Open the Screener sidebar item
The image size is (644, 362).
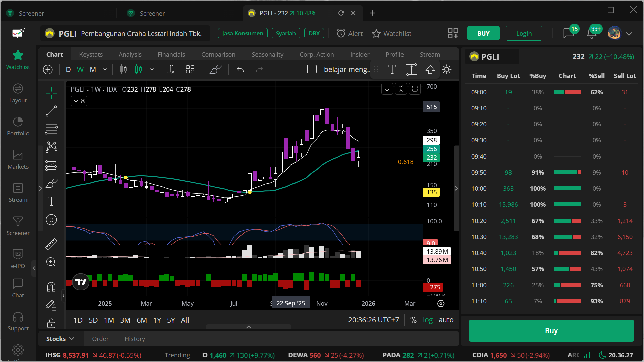tap(18, 226)
